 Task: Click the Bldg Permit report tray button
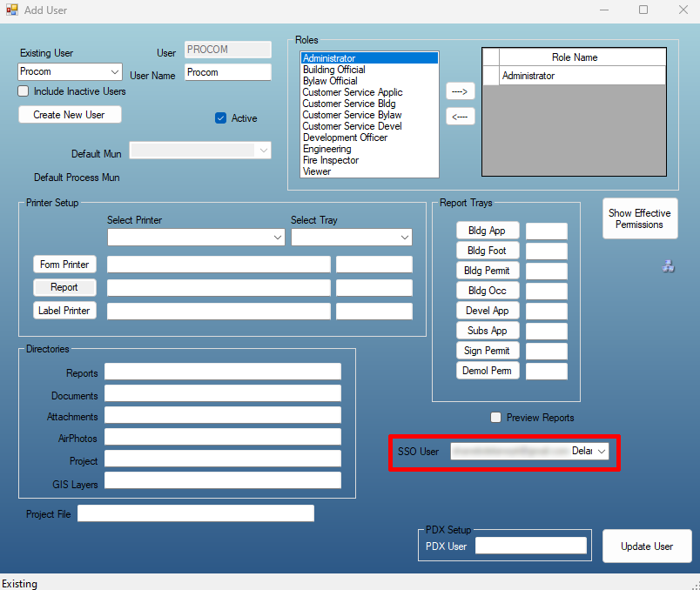[488, 270]
